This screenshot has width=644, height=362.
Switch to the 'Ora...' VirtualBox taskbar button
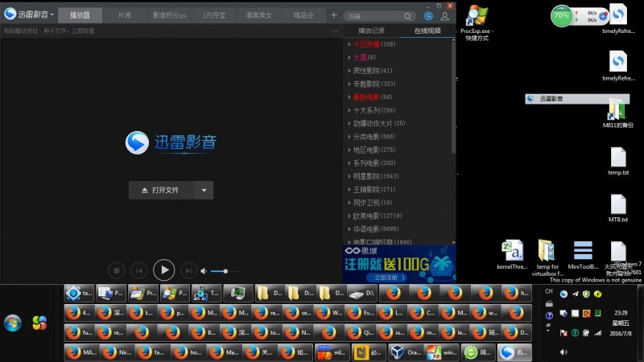click(x=406, y=352)
